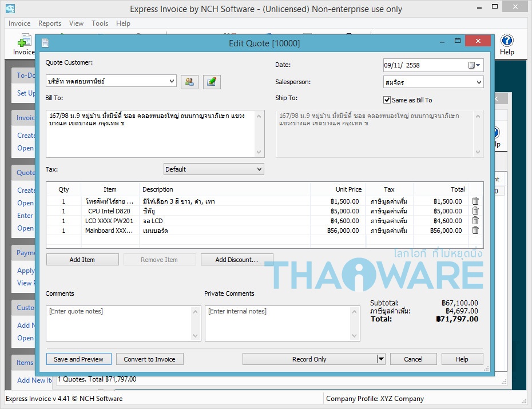Click the edit customer pencil icon
Screen dimensions: 532x409
pos(212,82)
